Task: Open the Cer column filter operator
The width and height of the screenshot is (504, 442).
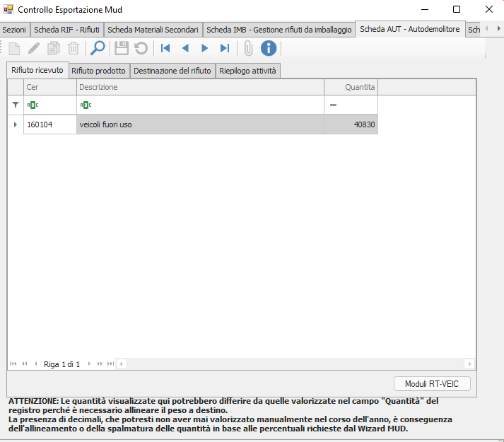Action: point(33,105)
